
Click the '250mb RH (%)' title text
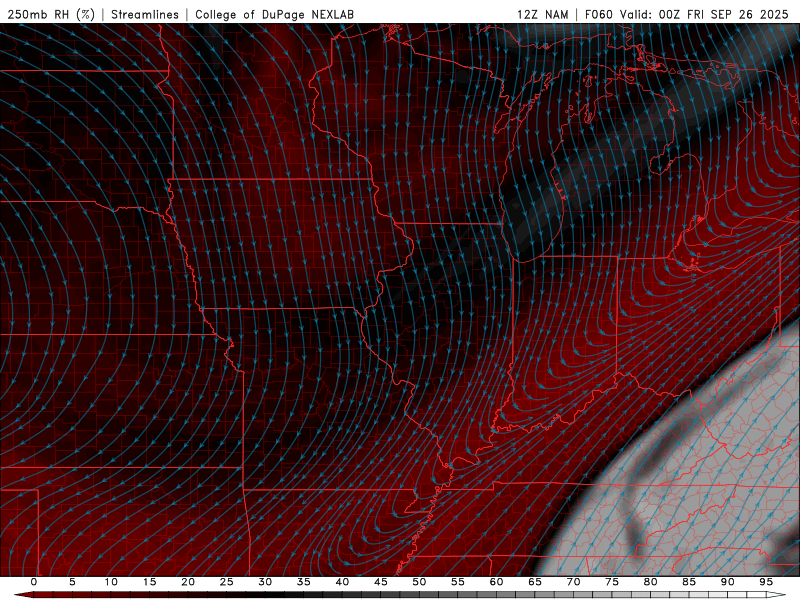tap(51, 14)
